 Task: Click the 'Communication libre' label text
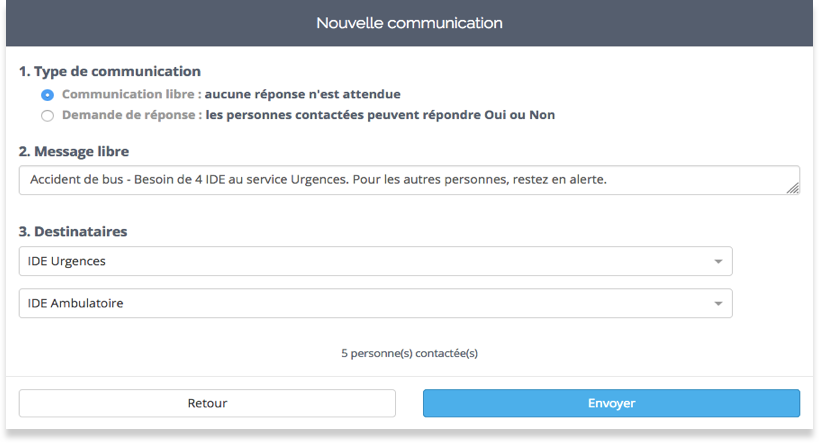pyautogui.click(x=128, y=95)
